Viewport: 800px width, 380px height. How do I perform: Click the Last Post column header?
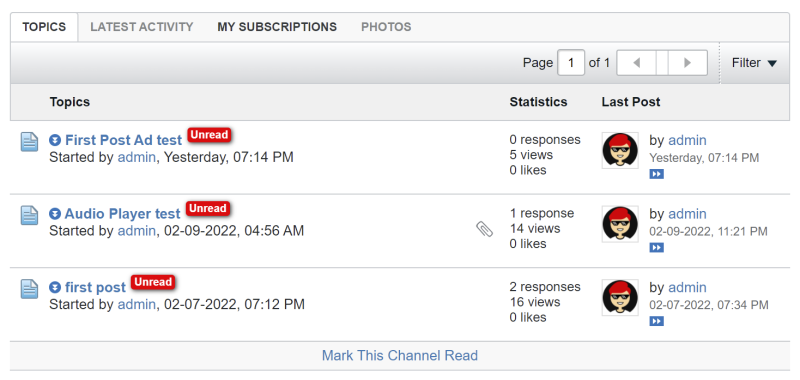[631, 102]
